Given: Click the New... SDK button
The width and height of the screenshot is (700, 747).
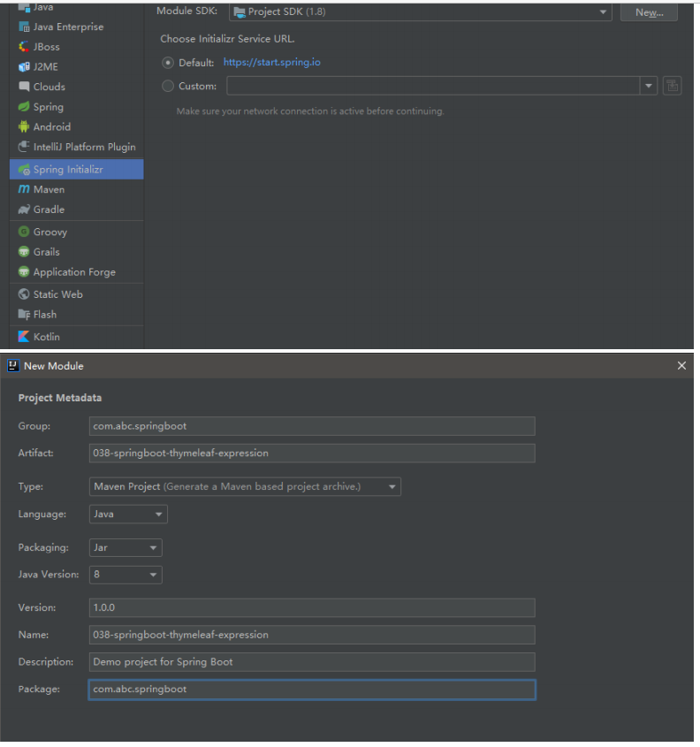Looking at the screenshot, I should tap(649, 12).
